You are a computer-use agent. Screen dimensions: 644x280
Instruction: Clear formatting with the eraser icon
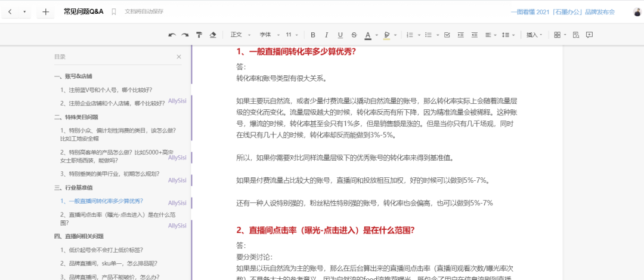pyautogui.click(x=213, y=35)
